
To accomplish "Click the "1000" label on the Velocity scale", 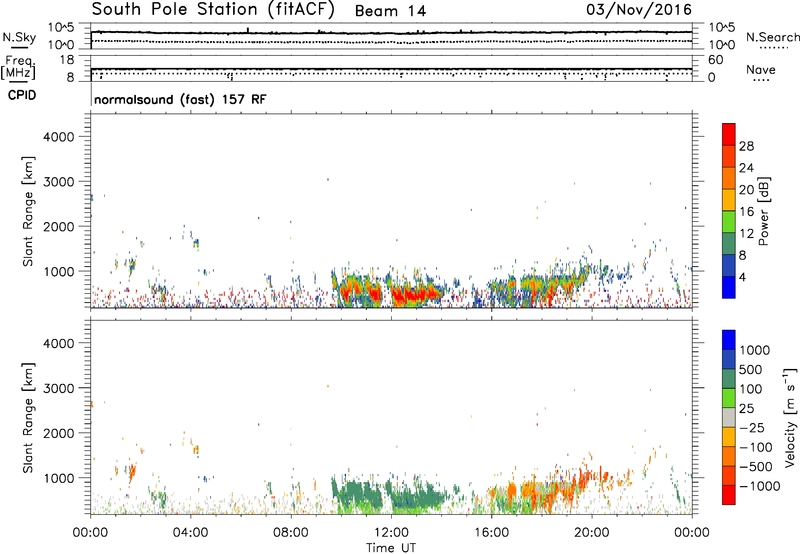I will 754,350.
